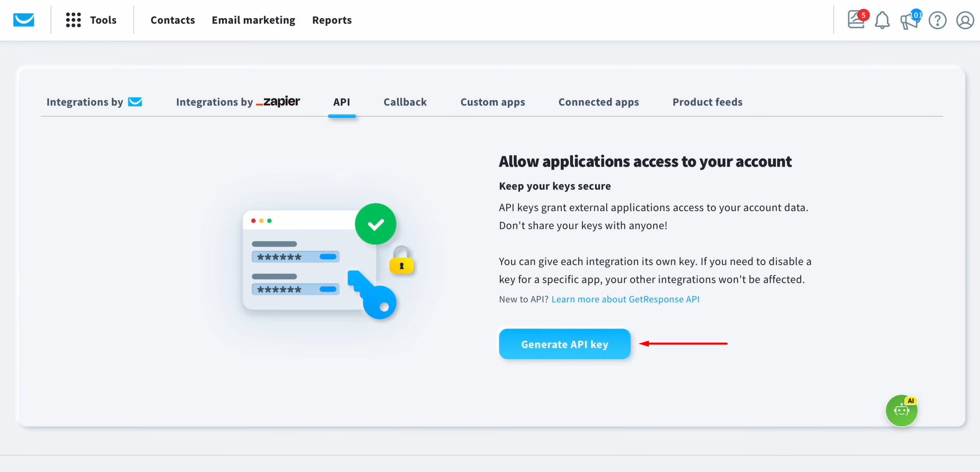Select the Zapier logo in the tab
980x472 pixels.
point(278,102)
